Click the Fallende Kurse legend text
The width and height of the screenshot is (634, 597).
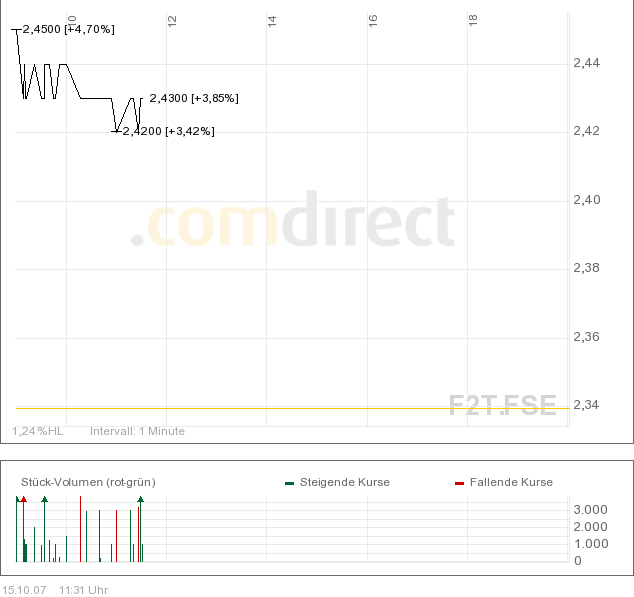[511, 482]
